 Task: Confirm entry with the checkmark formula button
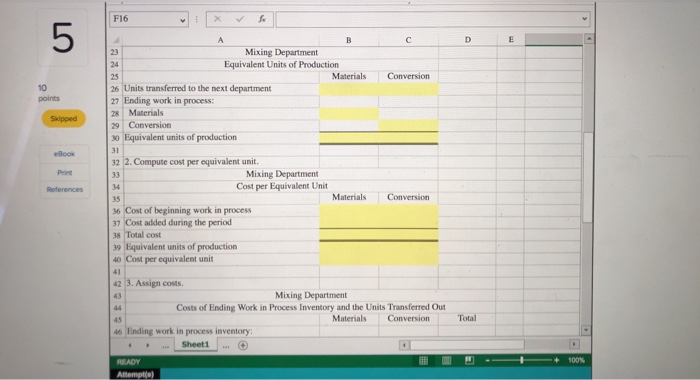point(240,19)
